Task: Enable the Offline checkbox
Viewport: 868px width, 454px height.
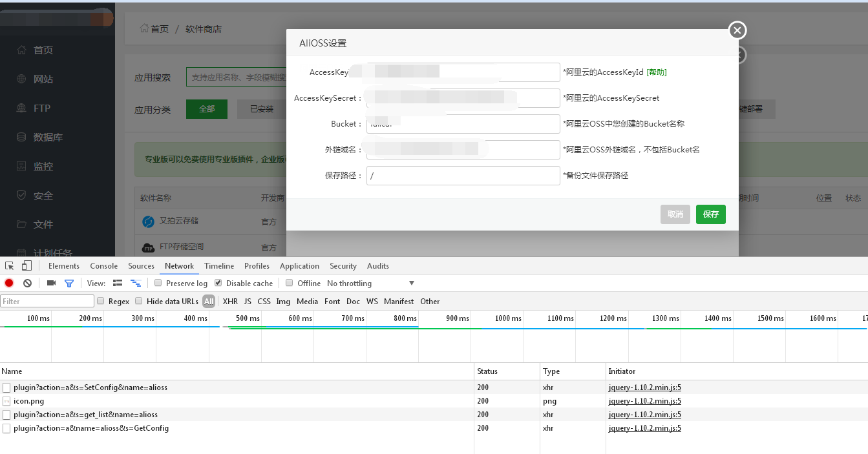Action: pos(290,283)
